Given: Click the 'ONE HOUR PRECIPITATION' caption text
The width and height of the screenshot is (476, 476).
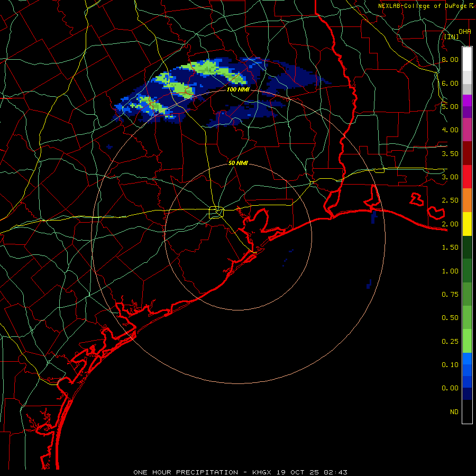Looking at the screenshot, I should click(x=186, y=472).
